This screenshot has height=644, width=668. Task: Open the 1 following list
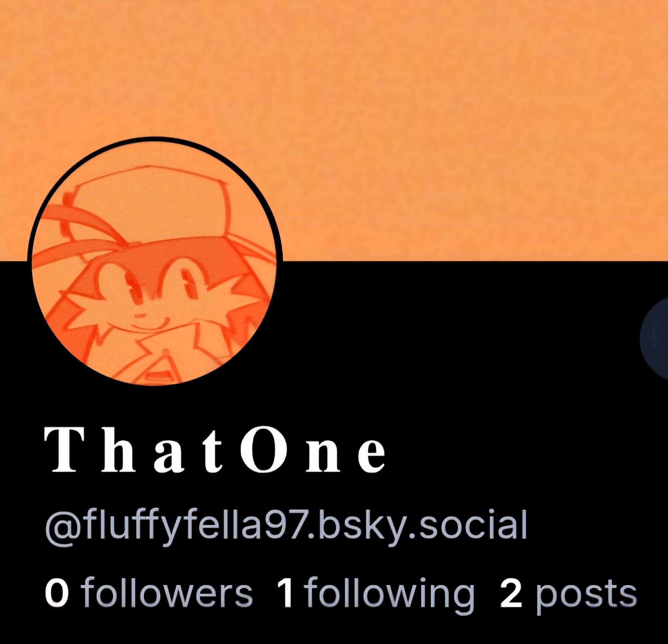point(375,596)
